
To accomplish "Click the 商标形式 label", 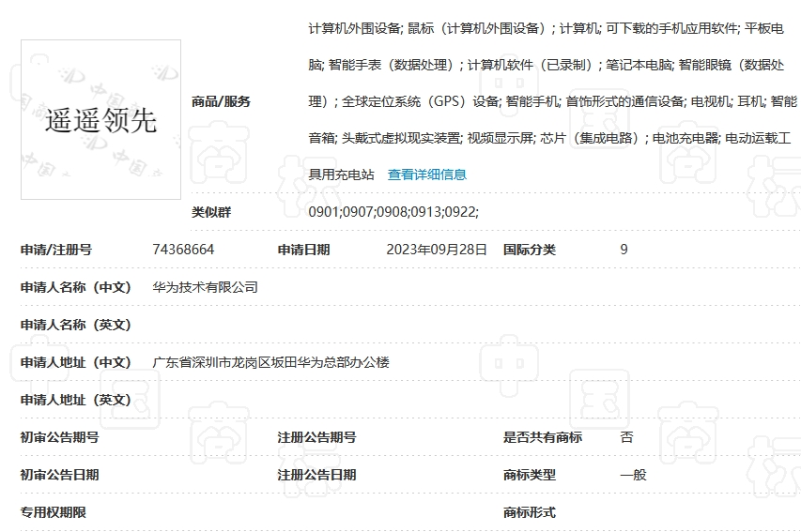I will (530, 512).
